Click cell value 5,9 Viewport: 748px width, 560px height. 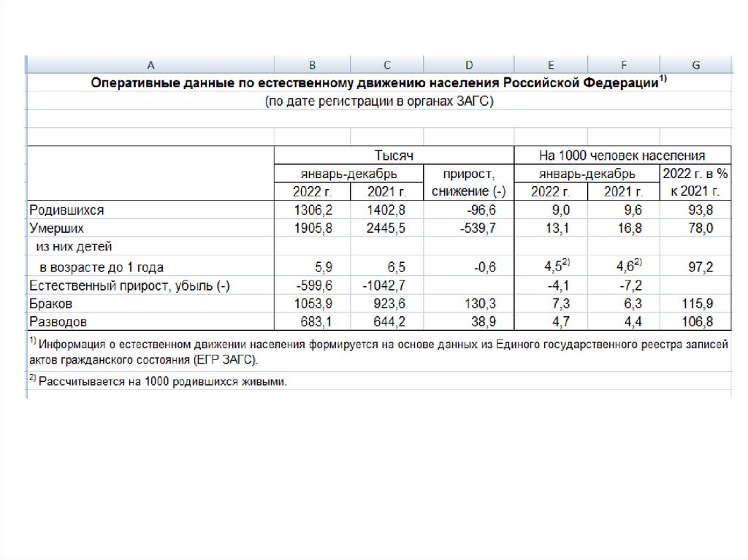(x=324, y=266)
